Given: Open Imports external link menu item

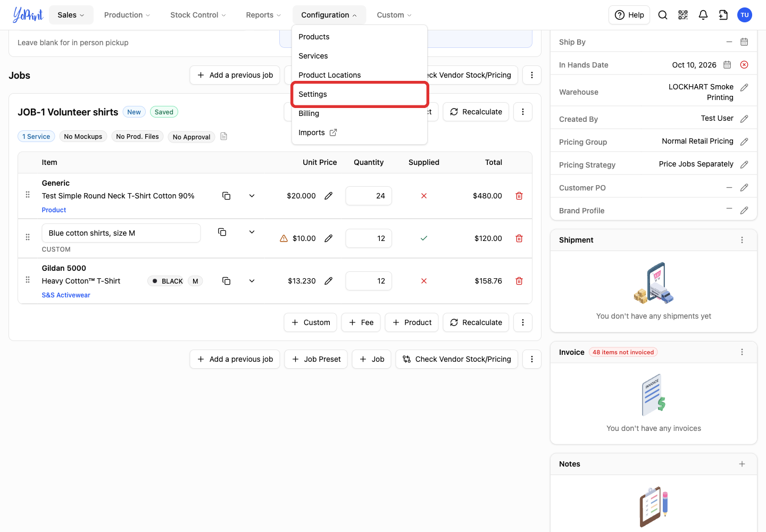Looking at the screenshot, I should (360, 132).
